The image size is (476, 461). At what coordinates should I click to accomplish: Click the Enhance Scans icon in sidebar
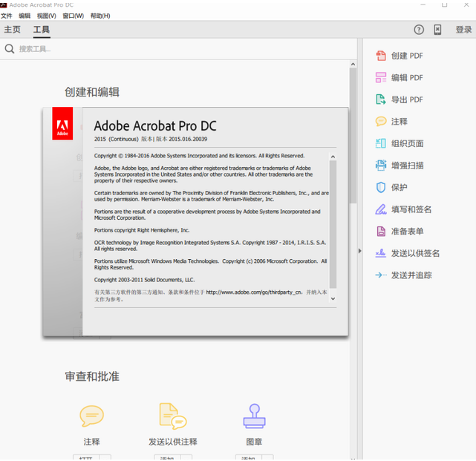(381, 166)
